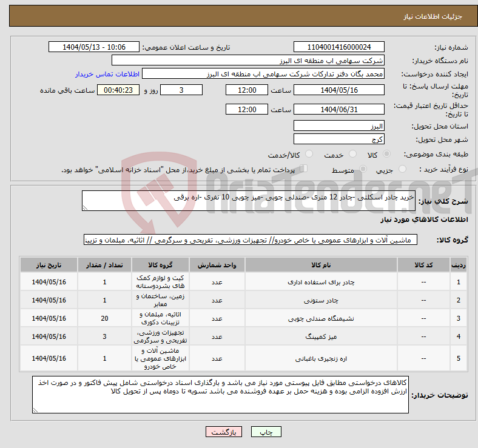Screen dimensions: 478x448
Task: Select the خدمت radio button
Action: (x=352, y=154)
